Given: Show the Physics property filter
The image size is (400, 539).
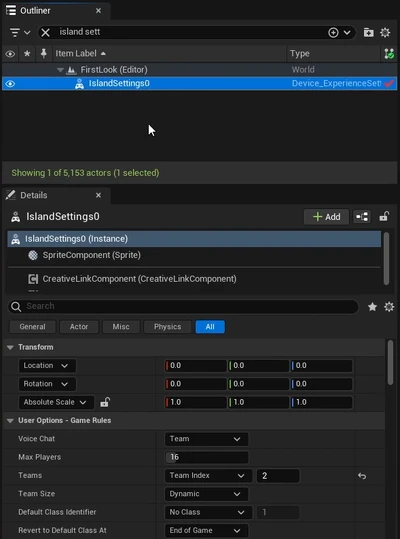Looking at the screenshot, I should coord(167,327).
